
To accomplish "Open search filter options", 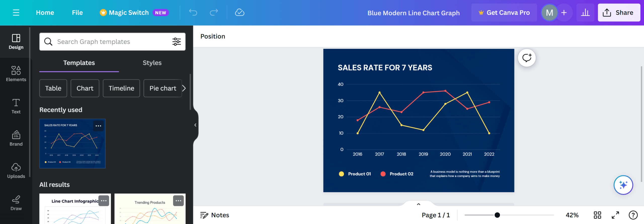I will click(x=176, y=42).
